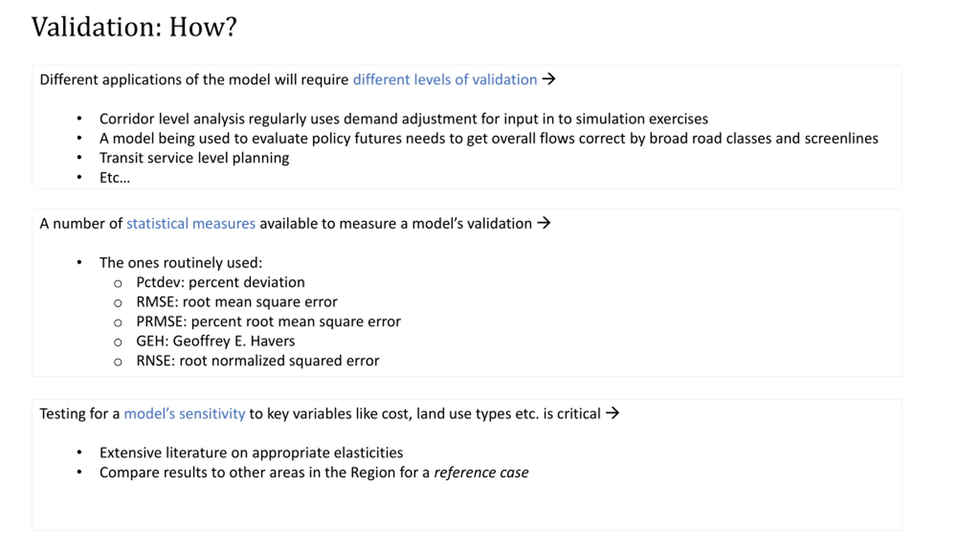Image resolution: width=980 pixels, height=551 pixels.
Task: Click the 'Etc...' bullet item
Action: tap(114, 178)
